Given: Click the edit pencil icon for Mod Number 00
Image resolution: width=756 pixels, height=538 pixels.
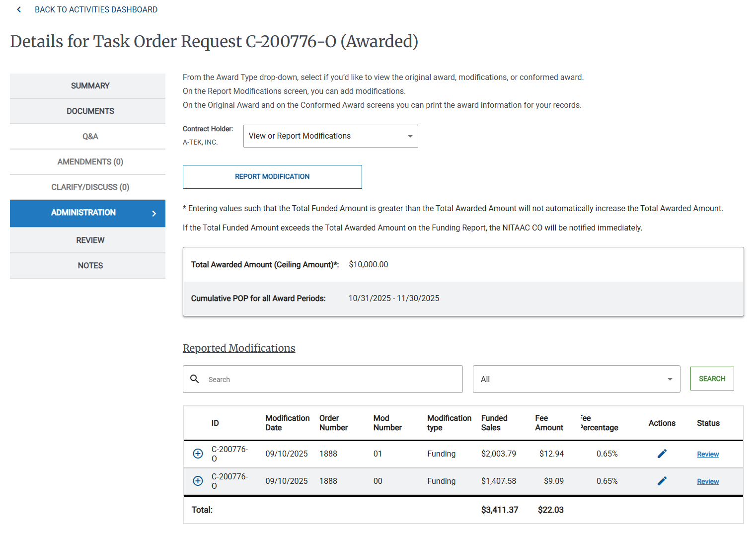Looking at the screenshot, I should click(662, 480).
